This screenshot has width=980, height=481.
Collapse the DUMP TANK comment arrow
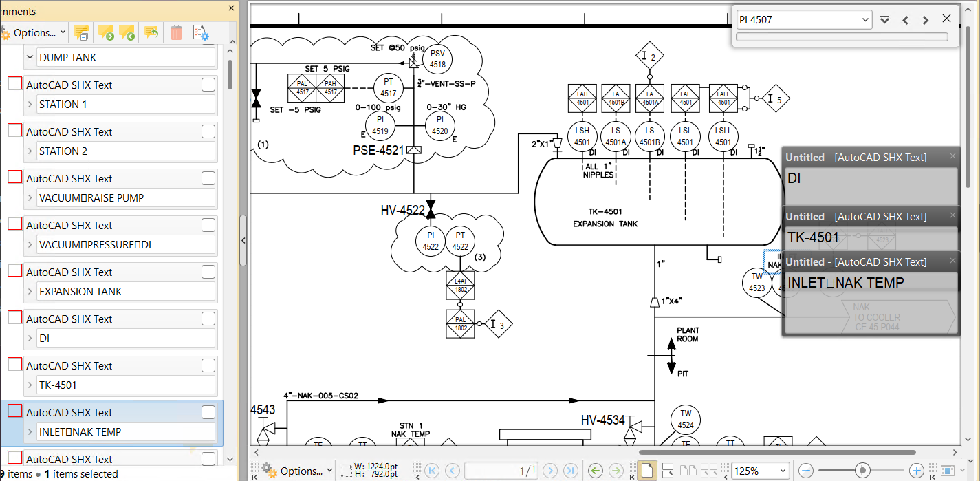tap(30, 58)
